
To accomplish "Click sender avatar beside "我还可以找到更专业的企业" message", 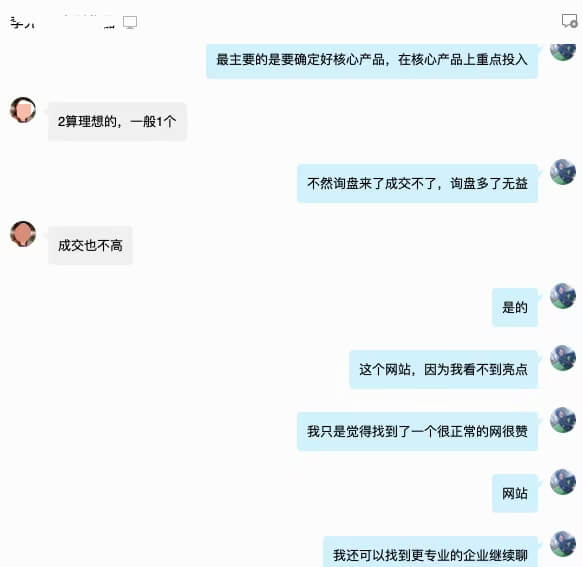I will point(563,544).
